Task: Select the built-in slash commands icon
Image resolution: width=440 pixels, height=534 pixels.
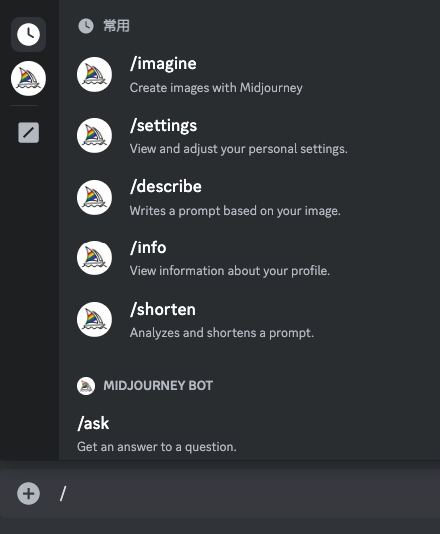Action: pos(28,132)
